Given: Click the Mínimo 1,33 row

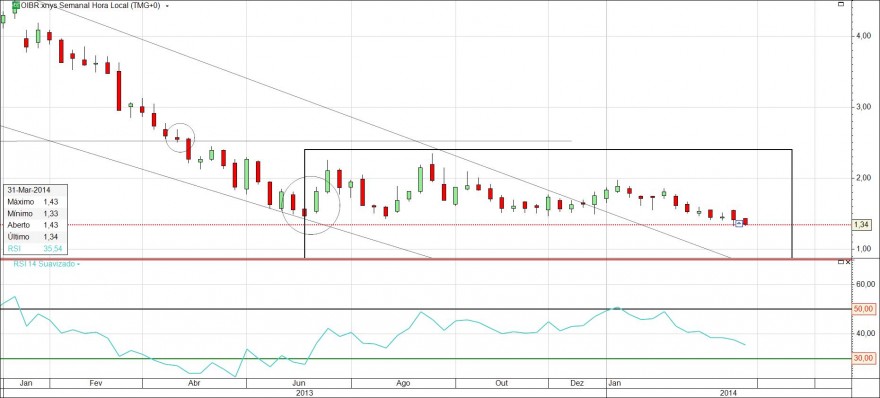Looking at the screenshot, I should 35,213.
